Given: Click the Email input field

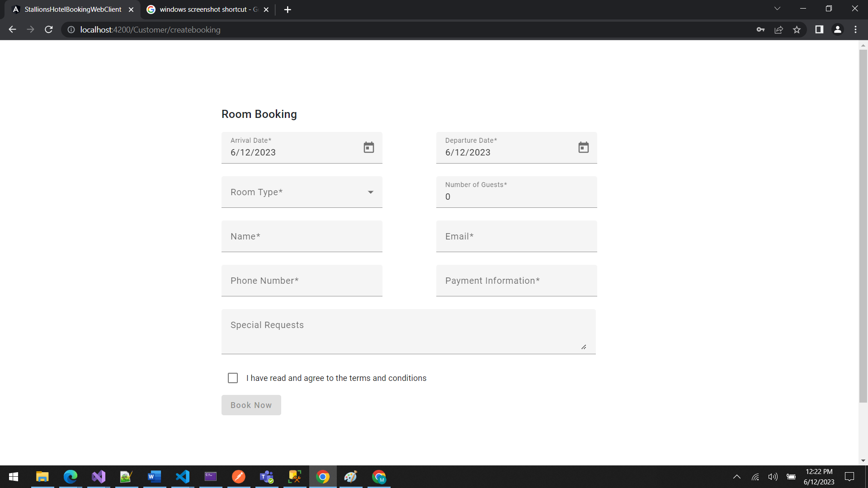Looking at the screenshot, I should (517, 236).
